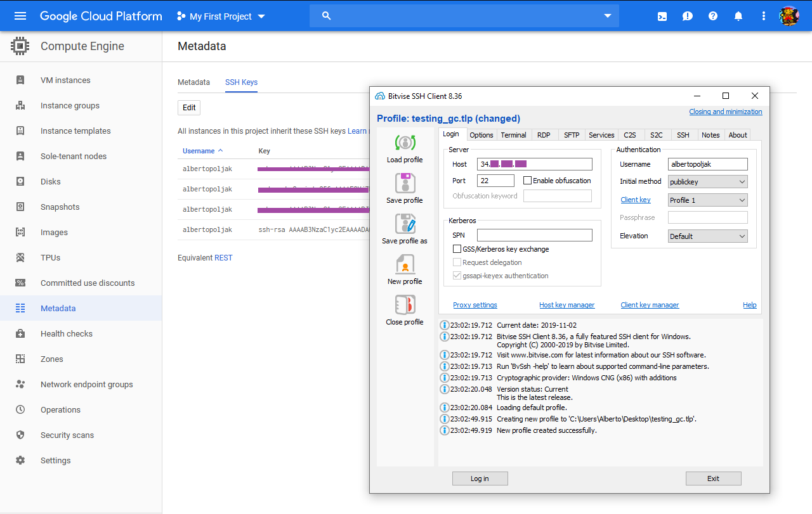Click the SPN input field
Screen dimensions: 812x514
point(535,235)
